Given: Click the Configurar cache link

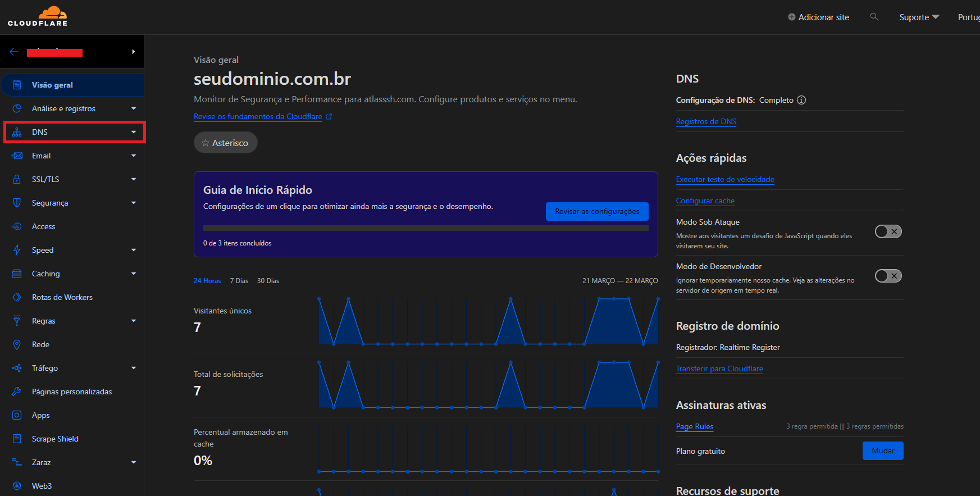Looking at the screenshot, I should click(705, 201).
